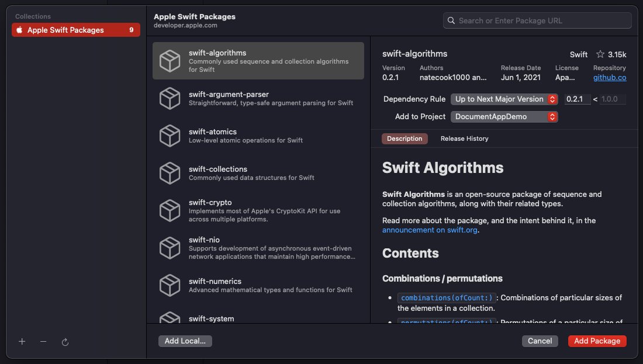Select the swift-system package name
The width and height of the screenshot is (643, 364).
tap(211, 318)
